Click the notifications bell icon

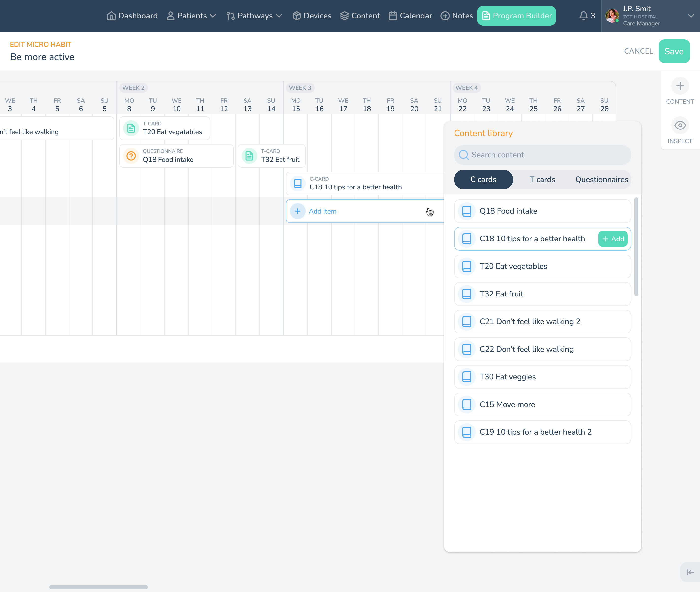(x=583, y=16)
